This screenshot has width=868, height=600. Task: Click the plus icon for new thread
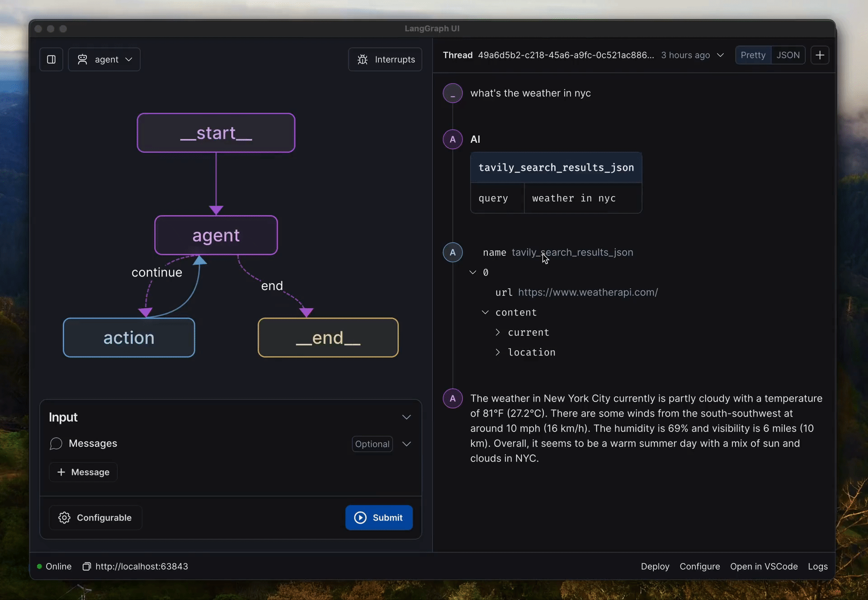pyautogui.click(x=820, y=55)
